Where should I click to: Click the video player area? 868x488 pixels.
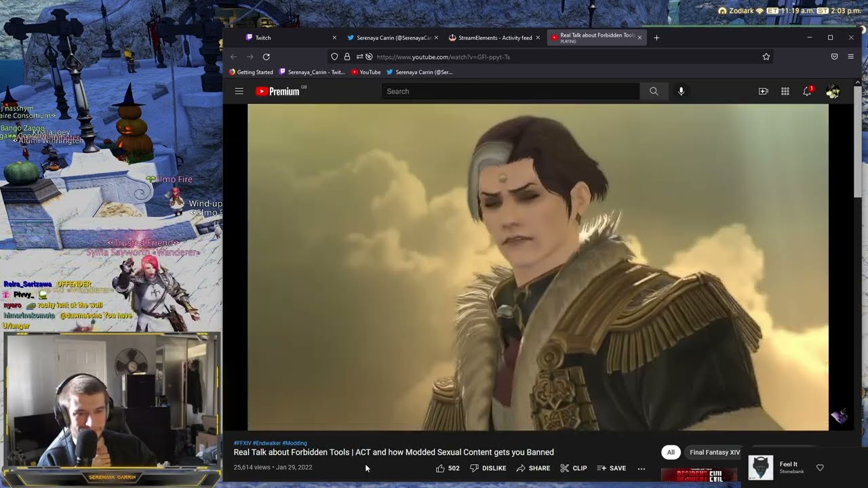click(x=538, y=267)
